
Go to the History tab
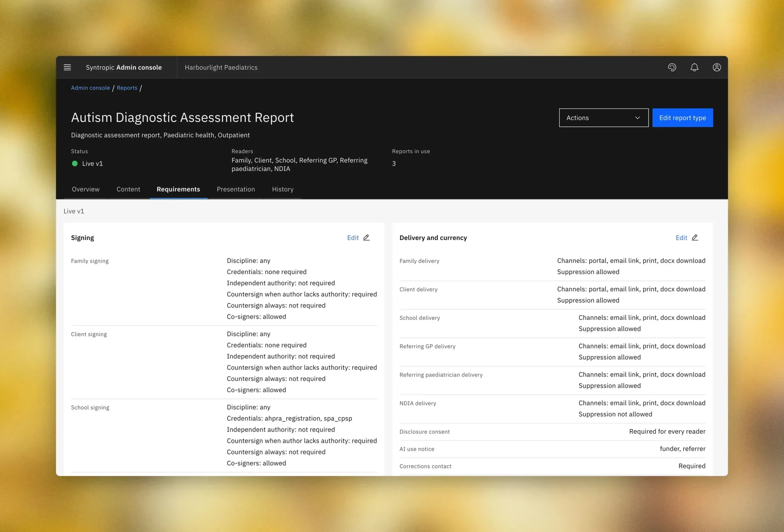click(x=283, y=189)
